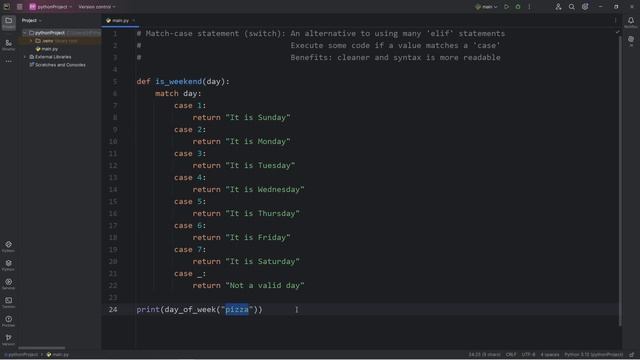Click day_of_week call on line 24

point(189,309)
